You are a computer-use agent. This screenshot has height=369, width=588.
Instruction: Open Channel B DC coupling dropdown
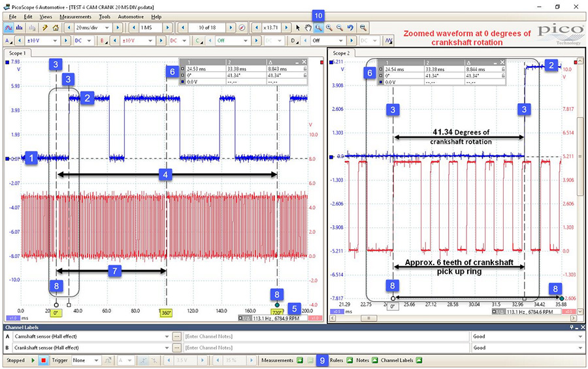pyautogui.click(x=184, y=40)
